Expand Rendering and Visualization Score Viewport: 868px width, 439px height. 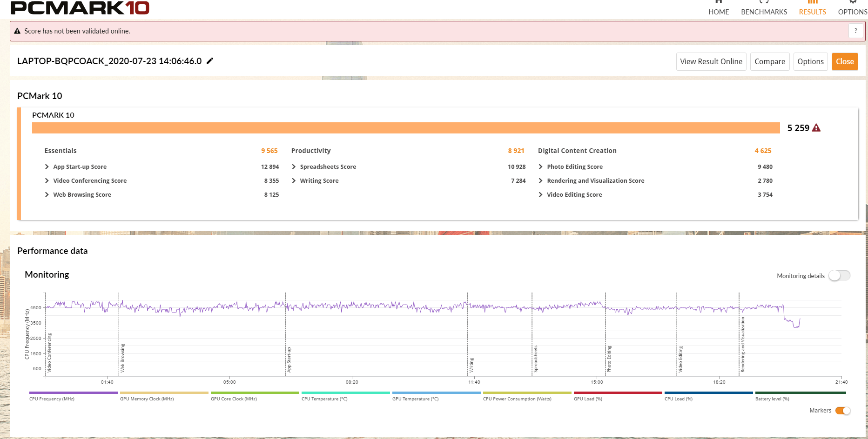540,181
